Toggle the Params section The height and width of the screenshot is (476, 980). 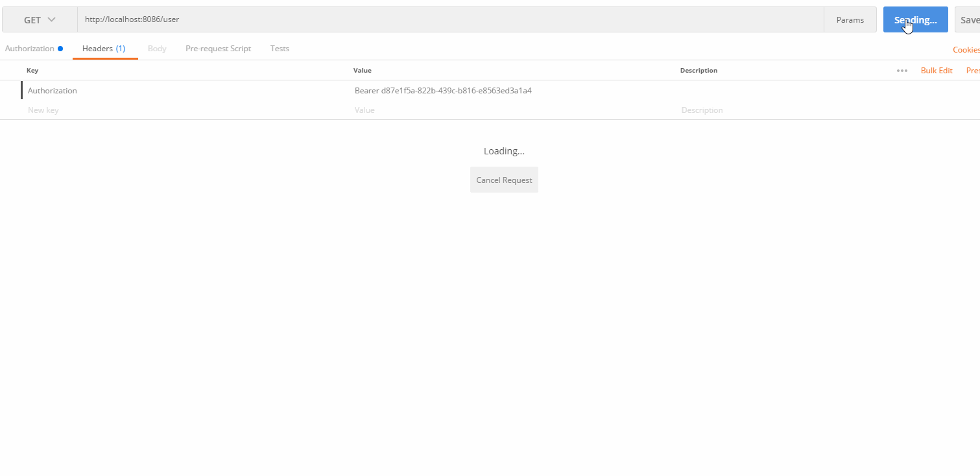click(x=850, y=19)
